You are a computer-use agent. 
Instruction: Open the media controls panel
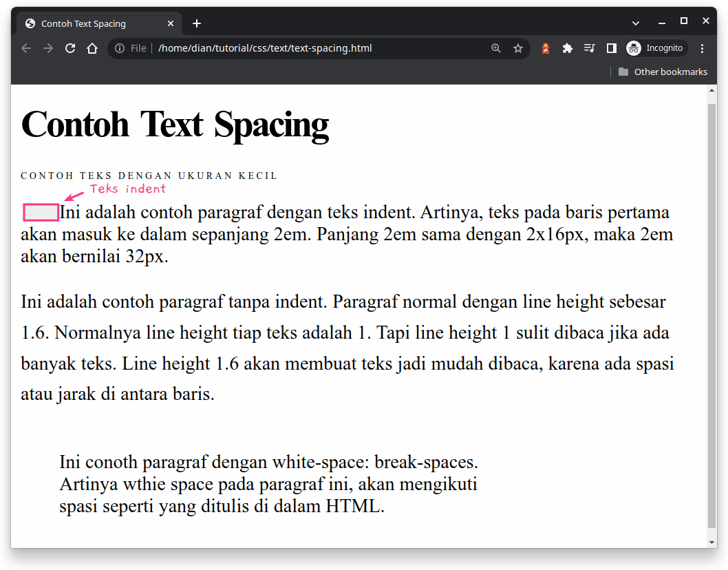(x=589, y=48)
